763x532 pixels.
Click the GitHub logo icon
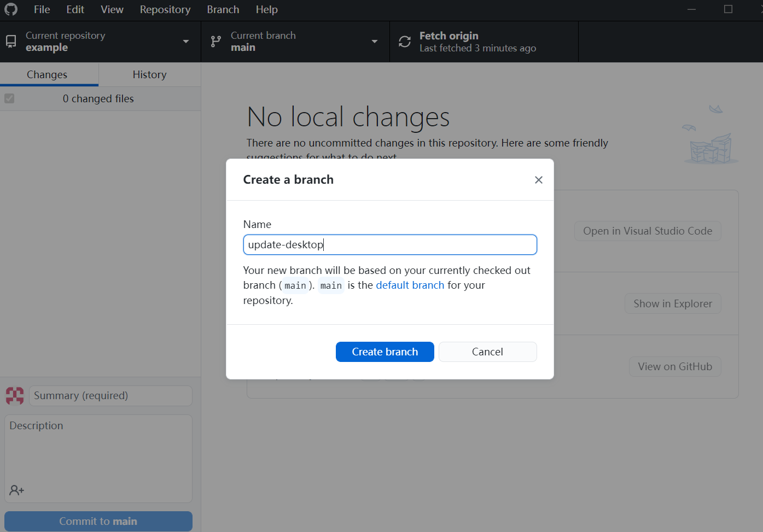11,10
